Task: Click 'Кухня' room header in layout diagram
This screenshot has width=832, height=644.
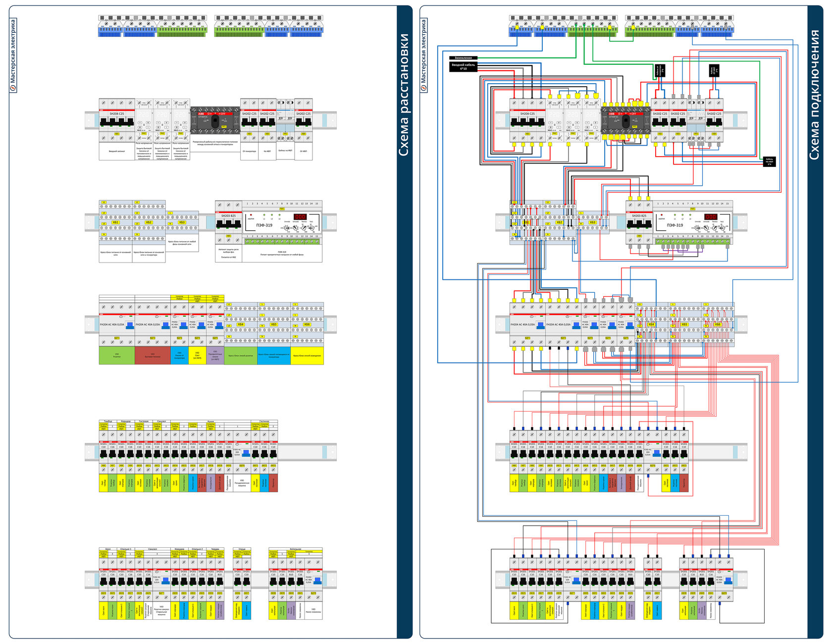Action: point(210,421)
